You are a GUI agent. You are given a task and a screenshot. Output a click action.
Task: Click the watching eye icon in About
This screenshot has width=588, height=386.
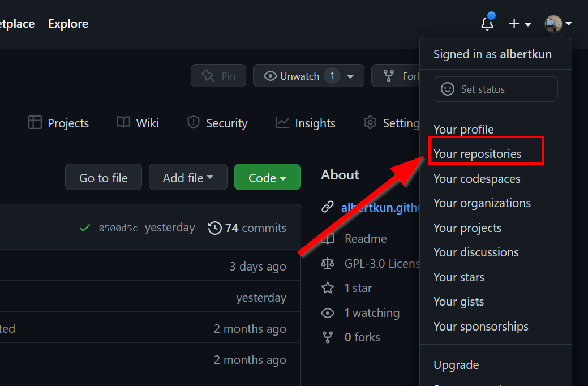tap(328, 313)
